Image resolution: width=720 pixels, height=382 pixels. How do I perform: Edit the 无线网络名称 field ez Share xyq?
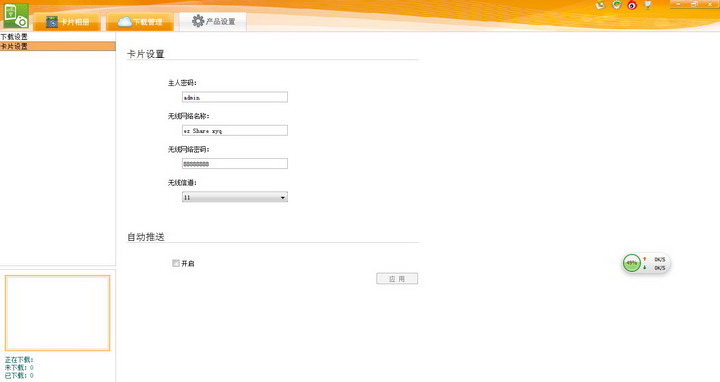pyautogui.click(x=235, y=130)
